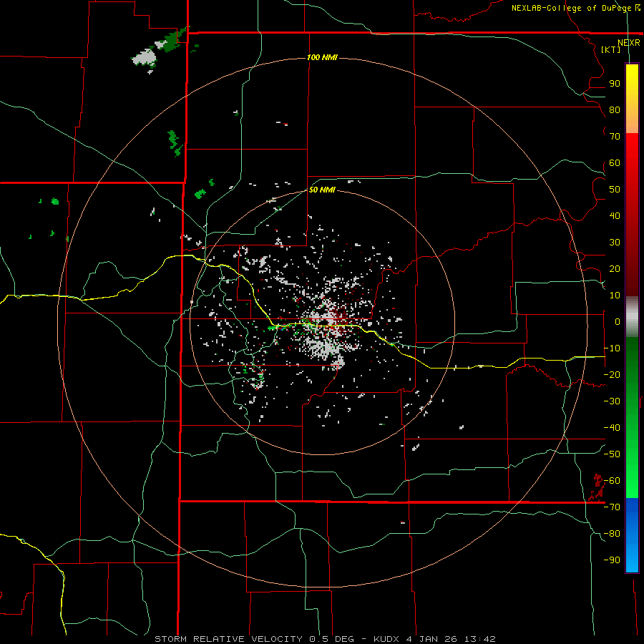
Task: Click the 10 value on the velocity scale
Action: pos(615,296)
